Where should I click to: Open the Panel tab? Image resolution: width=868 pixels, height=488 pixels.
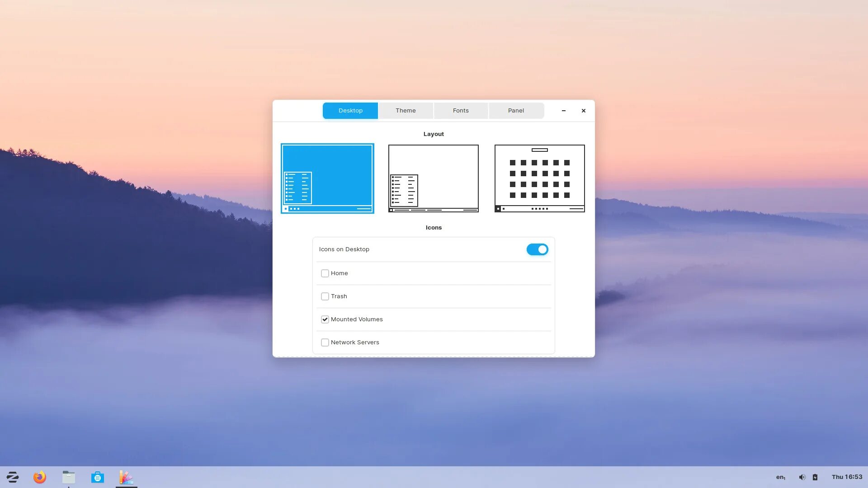[516, 111]
